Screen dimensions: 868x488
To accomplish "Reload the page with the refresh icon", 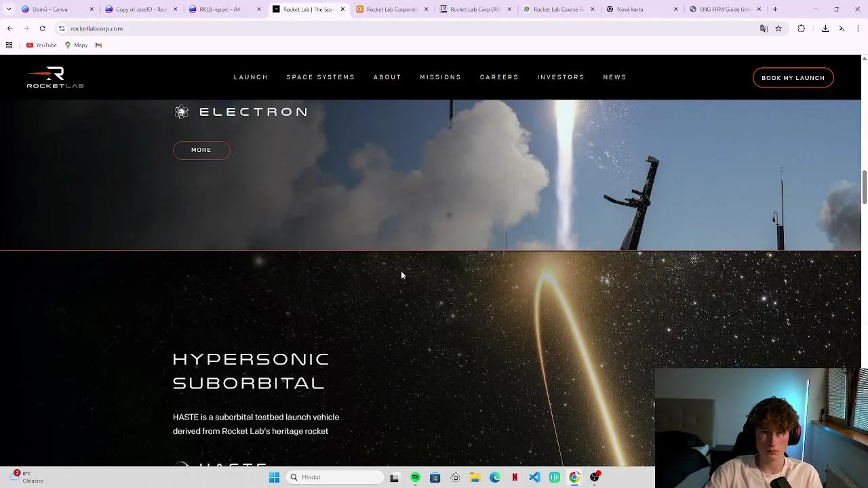I will (42, 28).
